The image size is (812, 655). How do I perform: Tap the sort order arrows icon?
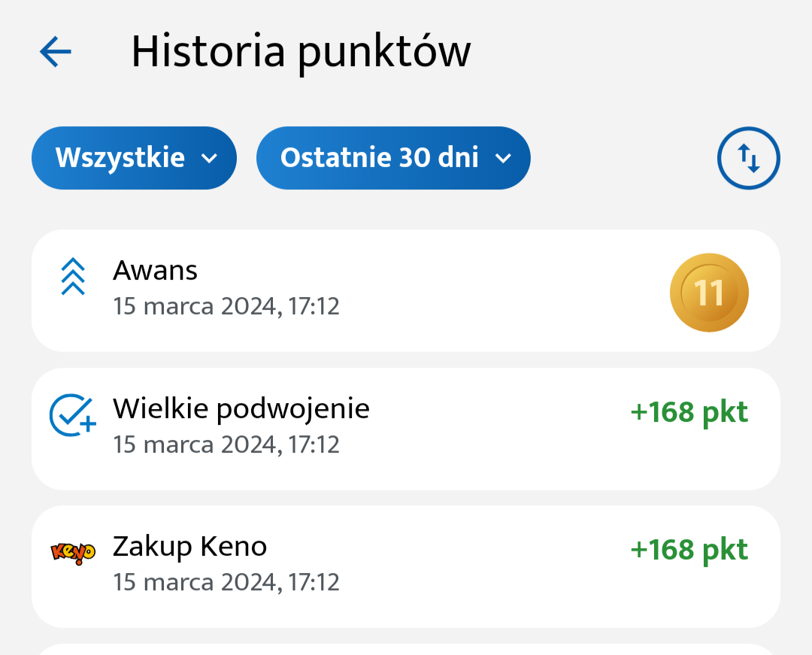(x=748, y=158)
